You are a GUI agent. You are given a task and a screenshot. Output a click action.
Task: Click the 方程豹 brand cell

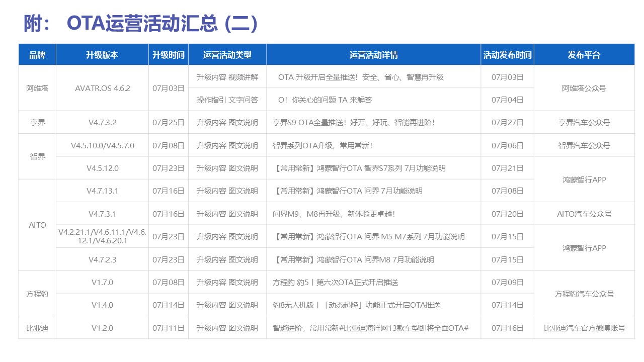(37, 294)
